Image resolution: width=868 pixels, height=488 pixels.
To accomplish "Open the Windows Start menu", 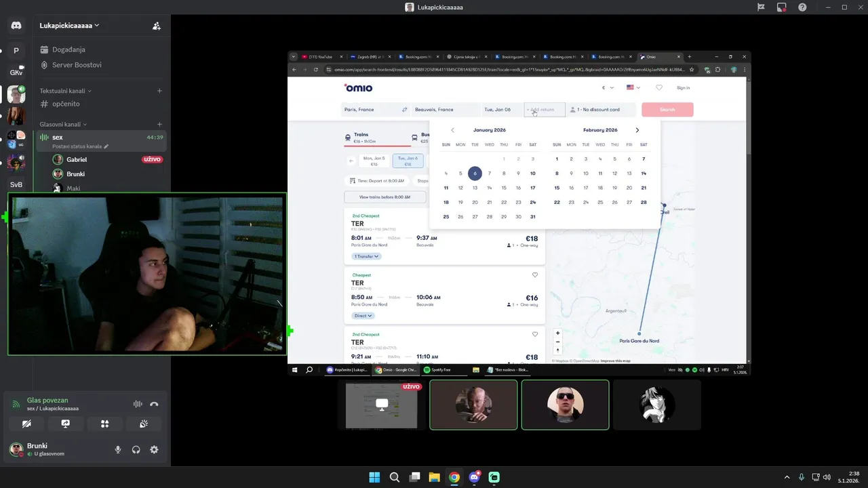I will pyautogui.click(x=374, y=477).
